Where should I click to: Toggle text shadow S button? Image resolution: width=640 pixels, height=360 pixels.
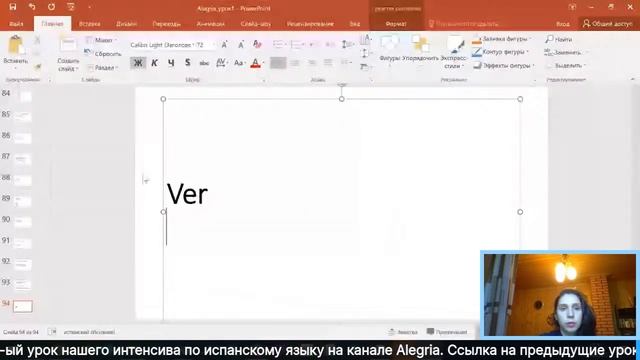[x=187, y=63]
